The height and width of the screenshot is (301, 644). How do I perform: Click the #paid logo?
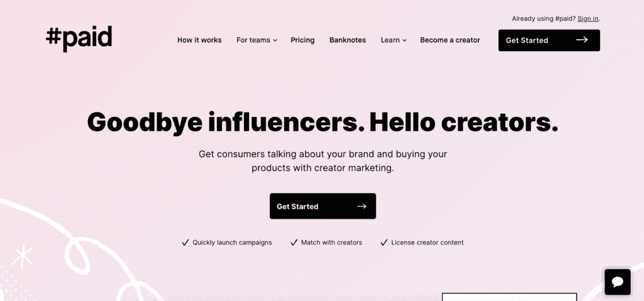pos(79,38)
